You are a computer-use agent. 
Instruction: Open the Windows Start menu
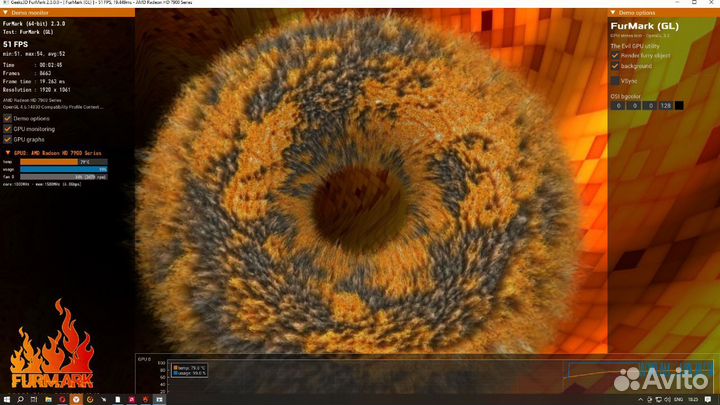[7, 398]
